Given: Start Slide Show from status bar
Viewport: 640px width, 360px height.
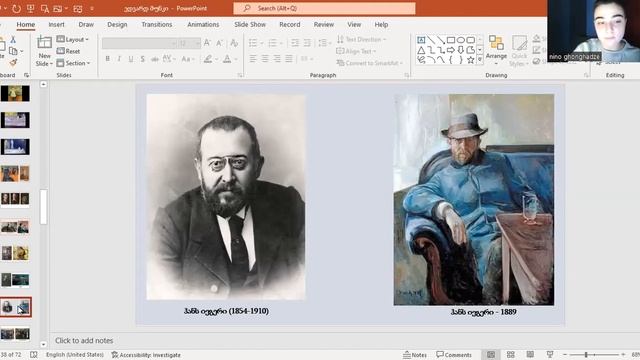Looking at the screenshot, I should click(550, 355).
